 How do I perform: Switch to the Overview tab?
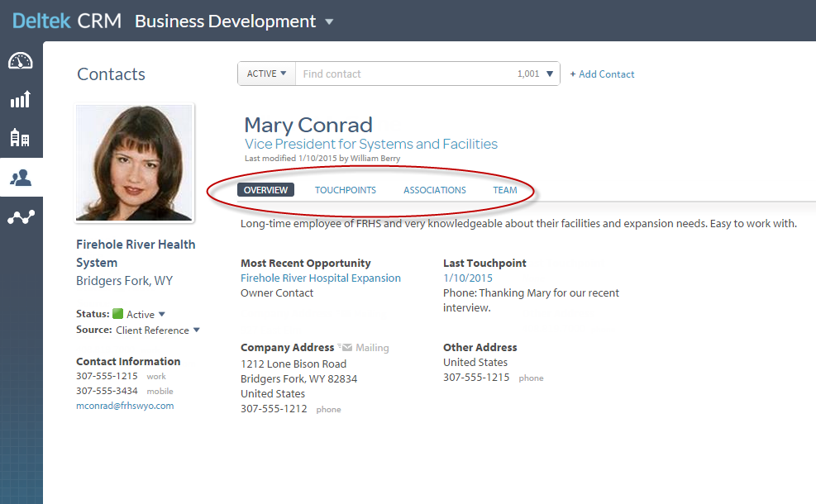coord(265,190)
